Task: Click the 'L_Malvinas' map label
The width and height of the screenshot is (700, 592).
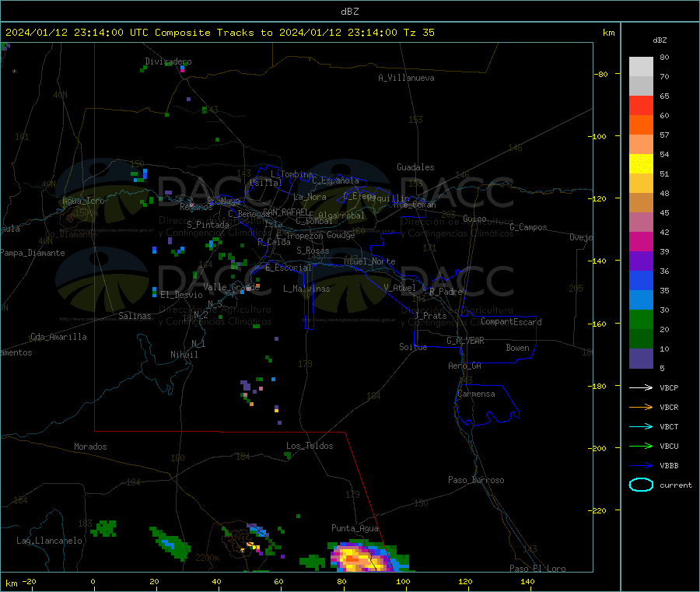Action: (306, 289)
